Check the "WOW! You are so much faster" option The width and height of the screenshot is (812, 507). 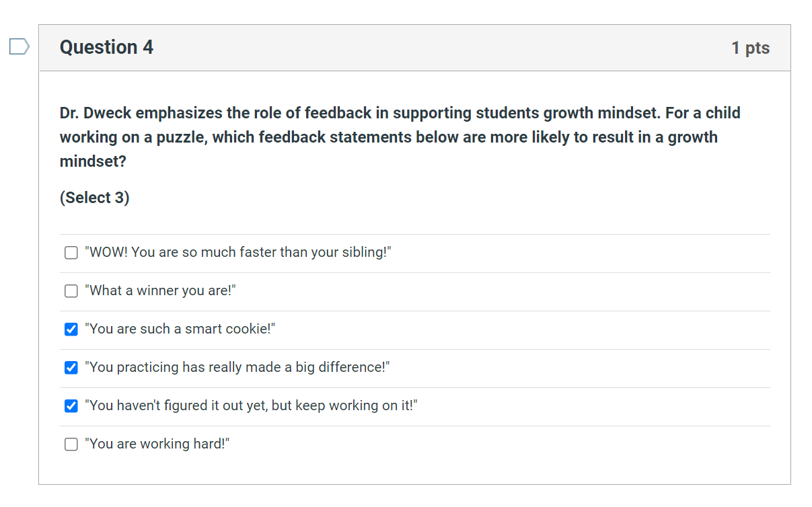click(x=70, y=253)
